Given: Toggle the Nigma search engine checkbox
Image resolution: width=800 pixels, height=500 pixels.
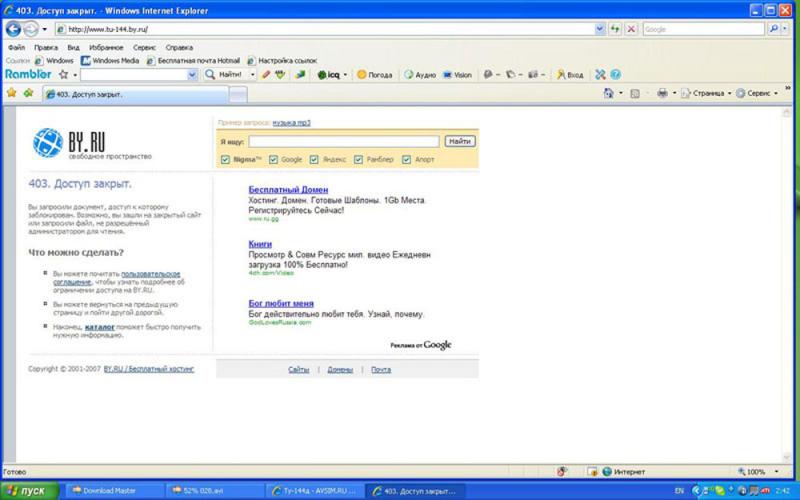Looking at the screenshot, I should pos(225,160).
